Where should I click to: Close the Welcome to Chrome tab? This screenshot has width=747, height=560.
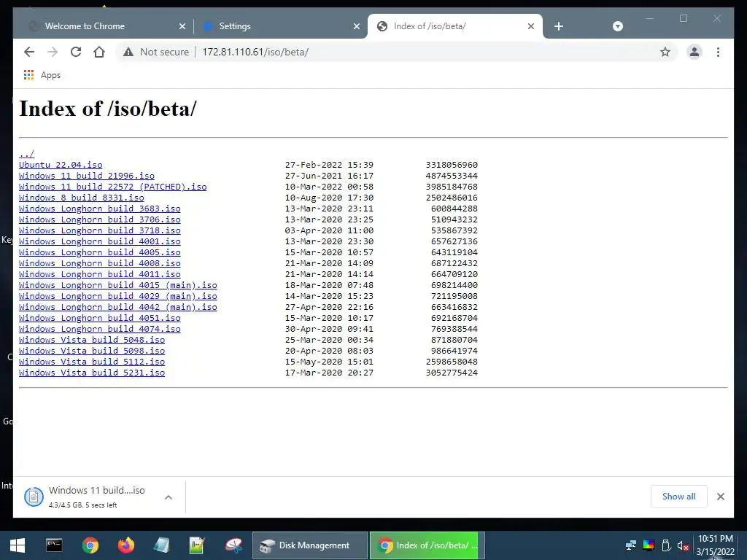pyautogui.click(x=182, y=26)
